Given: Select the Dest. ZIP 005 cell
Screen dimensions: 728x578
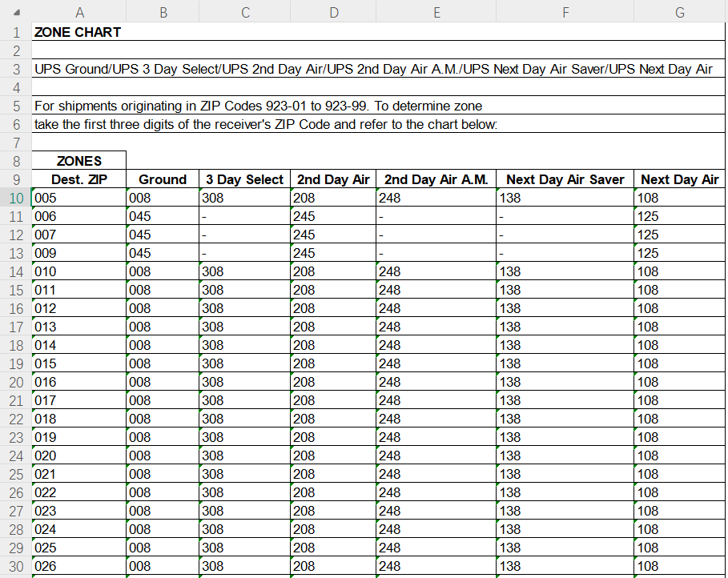Looking at the screenshot, I should click(79, 198).
